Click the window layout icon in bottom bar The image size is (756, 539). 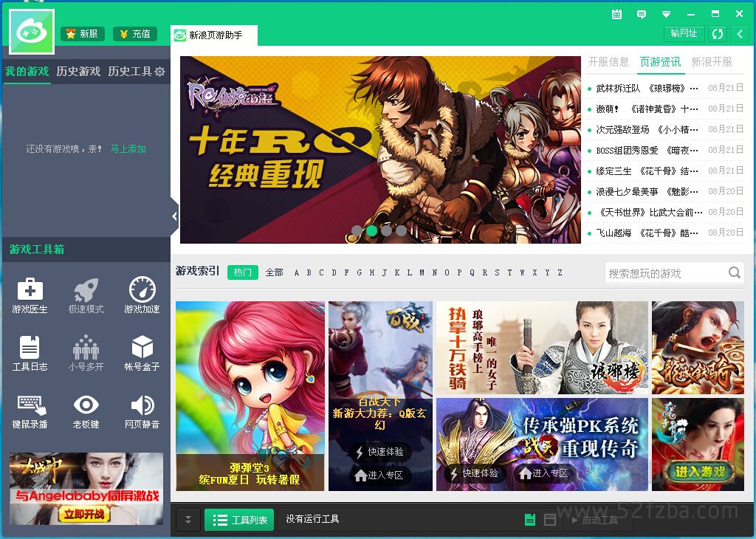(x=549, y=520)
